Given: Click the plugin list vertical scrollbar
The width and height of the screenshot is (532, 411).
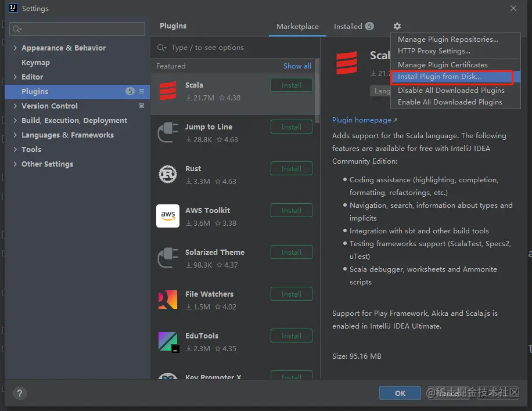Looking at the screenshot, I should 317,92.
